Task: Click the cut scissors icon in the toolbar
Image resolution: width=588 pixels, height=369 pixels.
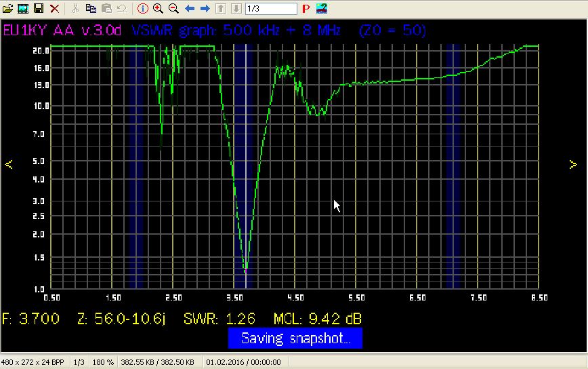Action: (75, 9)
